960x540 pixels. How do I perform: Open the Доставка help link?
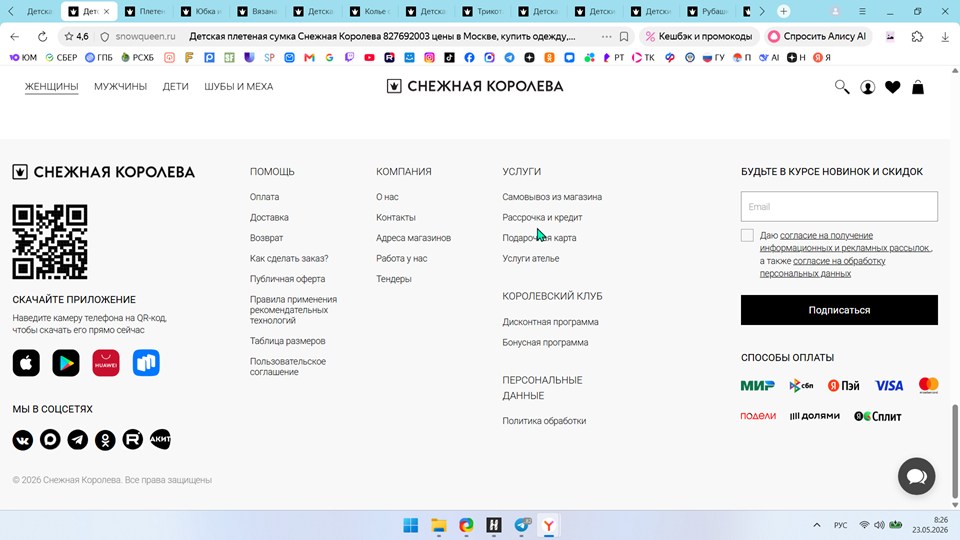(x=269, y=217)
